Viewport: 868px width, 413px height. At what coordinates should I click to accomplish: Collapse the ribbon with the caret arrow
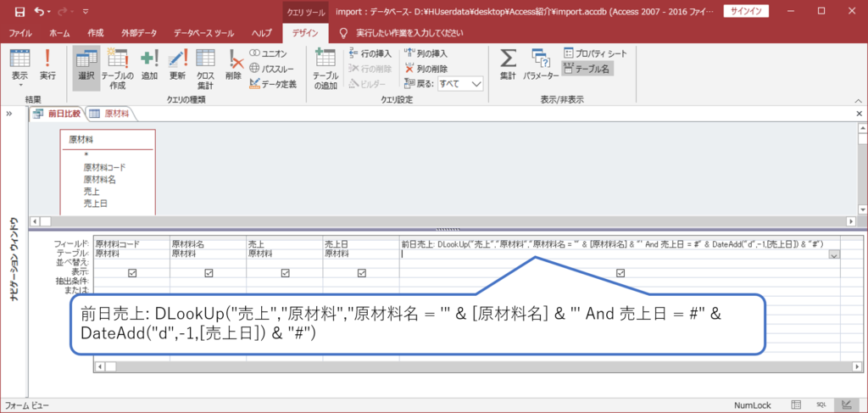(858, 101)
